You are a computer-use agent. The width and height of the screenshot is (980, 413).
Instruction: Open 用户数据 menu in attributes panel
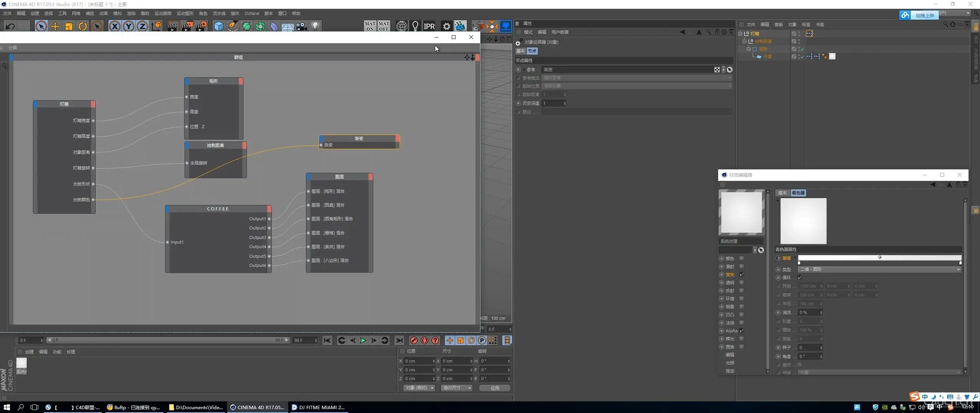[x=560, y=32]
